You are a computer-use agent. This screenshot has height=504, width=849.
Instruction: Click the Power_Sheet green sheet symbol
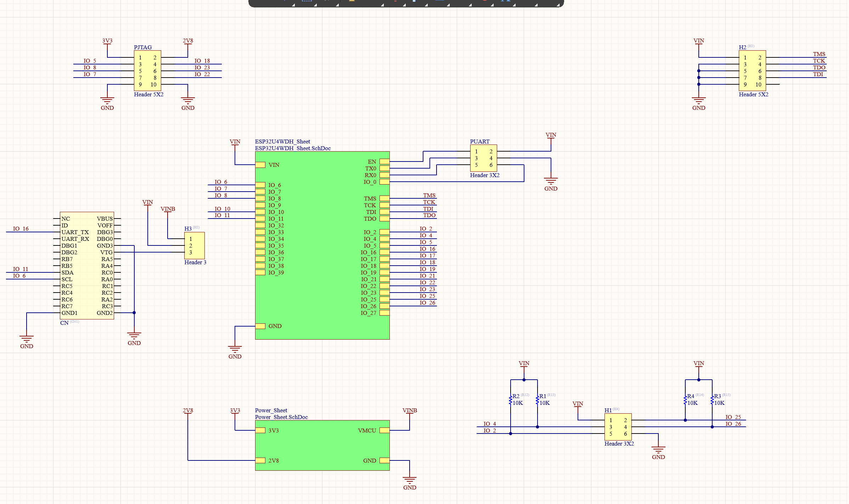322,445
